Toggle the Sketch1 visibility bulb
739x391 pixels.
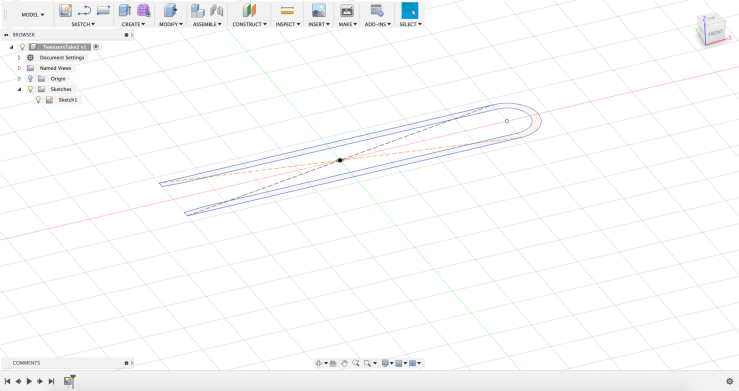tap(38, 100)
